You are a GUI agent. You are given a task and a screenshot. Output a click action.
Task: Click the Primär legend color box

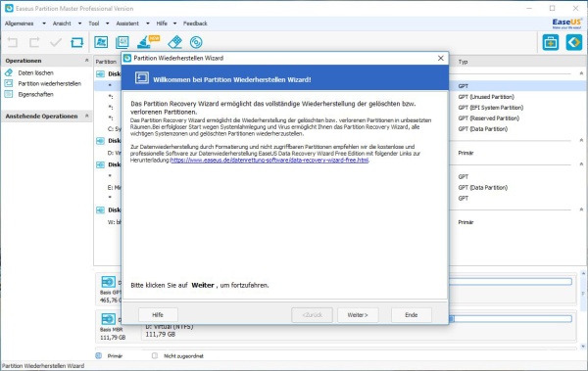(99, 355)
